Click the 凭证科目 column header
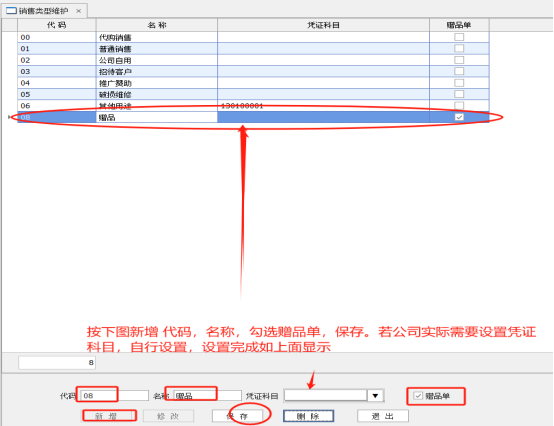The image size is (554, 426). click(323, 25)
